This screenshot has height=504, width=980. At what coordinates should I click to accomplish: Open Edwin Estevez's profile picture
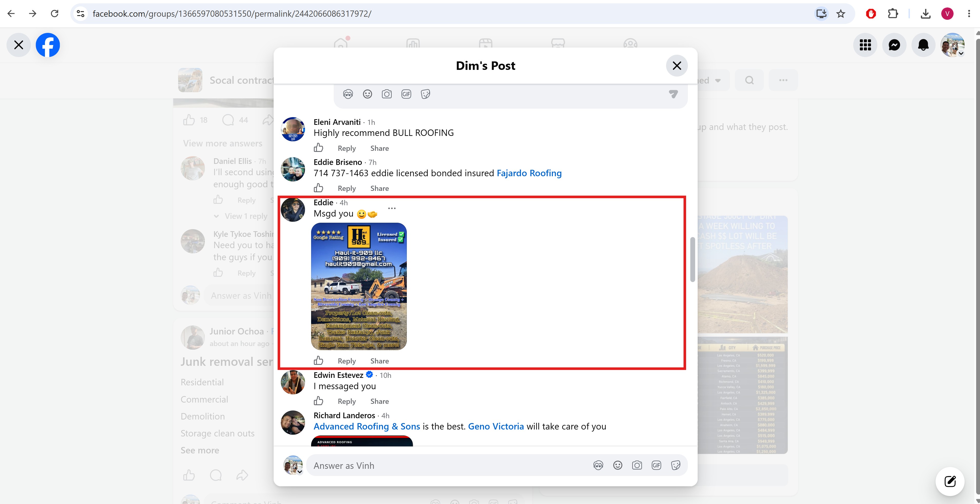click(293, 382)
